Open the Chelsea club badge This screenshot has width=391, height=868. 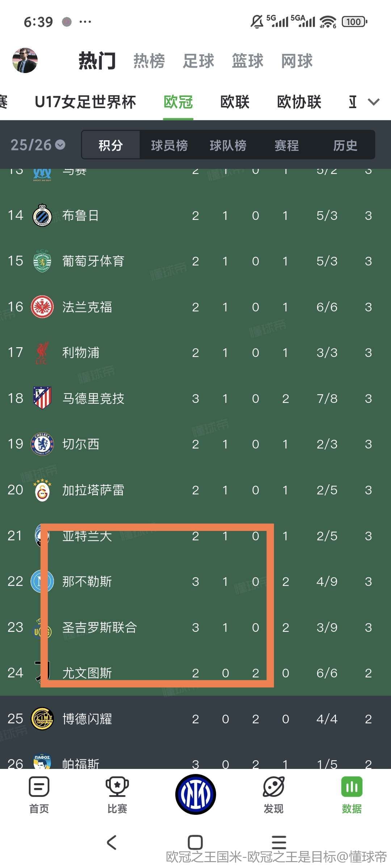42,444
